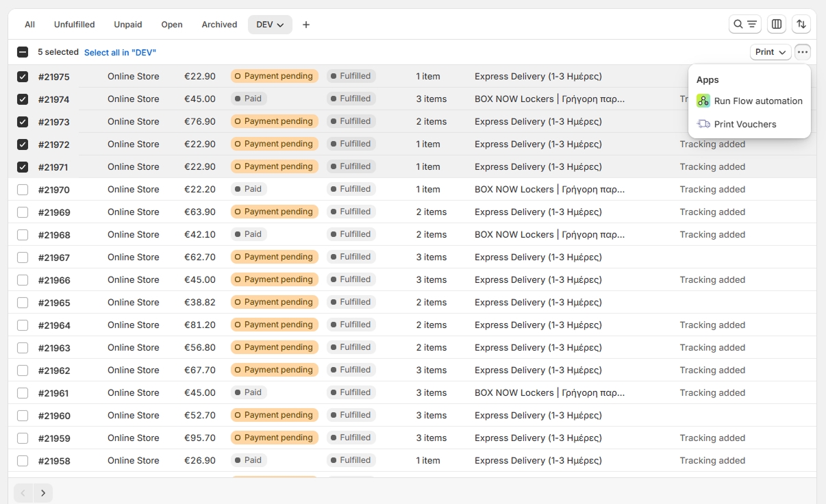This screenshot has height=504, width=826.
Task: Go to next page of orders
Action: [43, 492]
